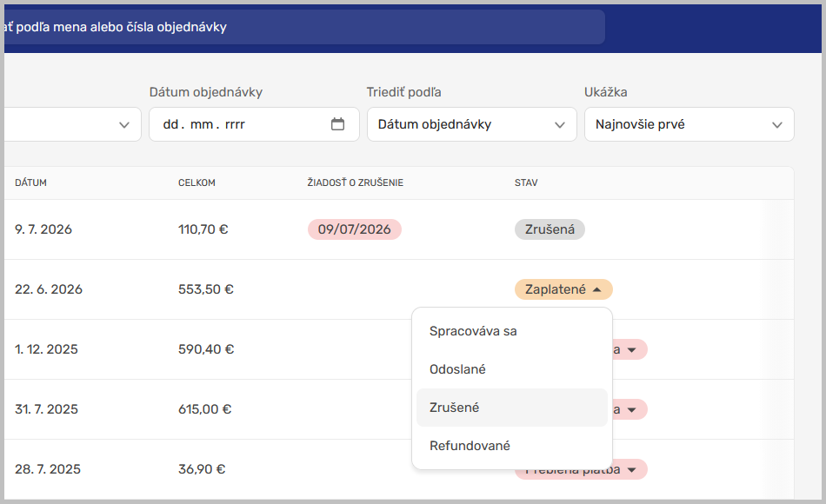Screen dimensions: 826x504
Task: Open the Triediť podľa dropdown
Action: tap(471, 124)
